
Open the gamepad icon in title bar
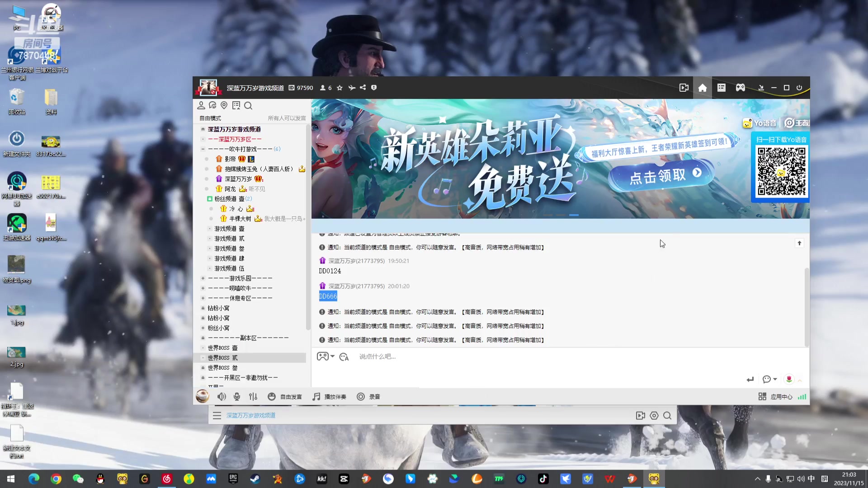pyautogui.click(x=740, y=88)
